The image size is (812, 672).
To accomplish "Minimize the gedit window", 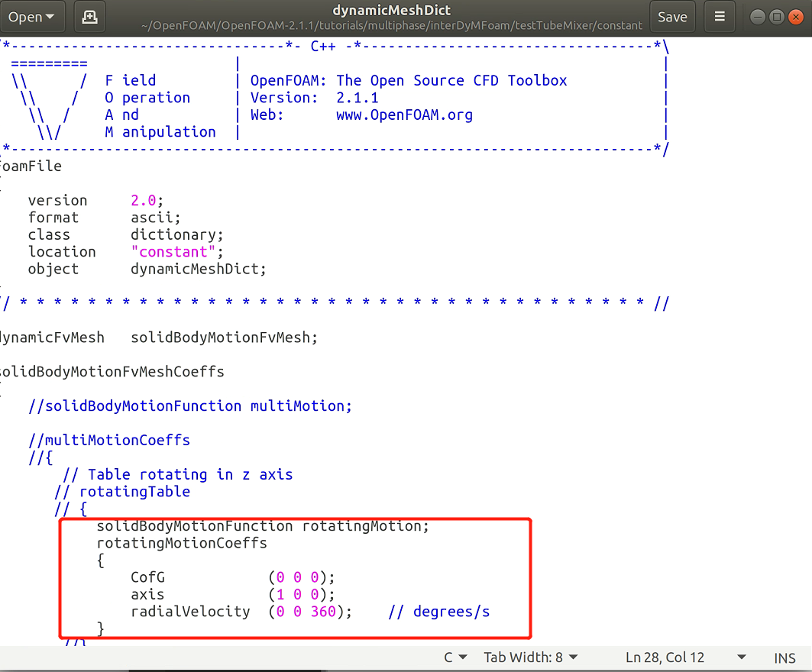I will point(758,17).
